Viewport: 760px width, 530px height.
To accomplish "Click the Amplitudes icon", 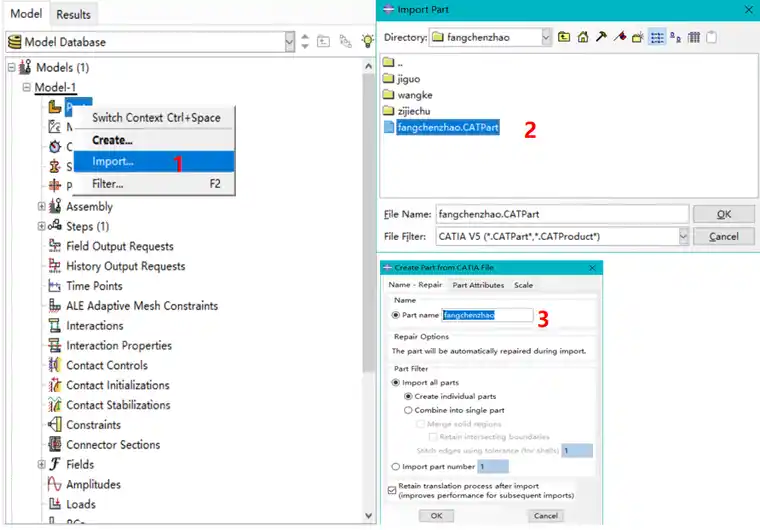I will (x=55, y=484).
